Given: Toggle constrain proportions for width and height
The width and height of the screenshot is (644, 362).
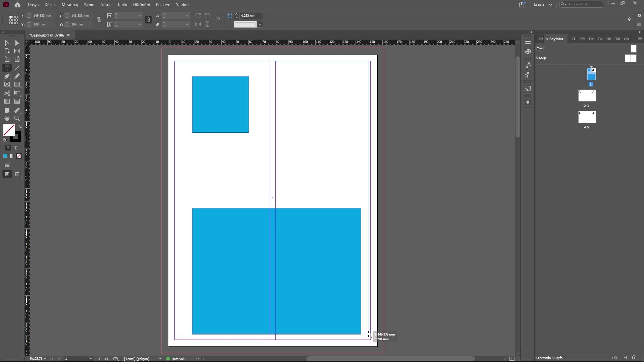Looking at the screenshot, I should (99, 20).
